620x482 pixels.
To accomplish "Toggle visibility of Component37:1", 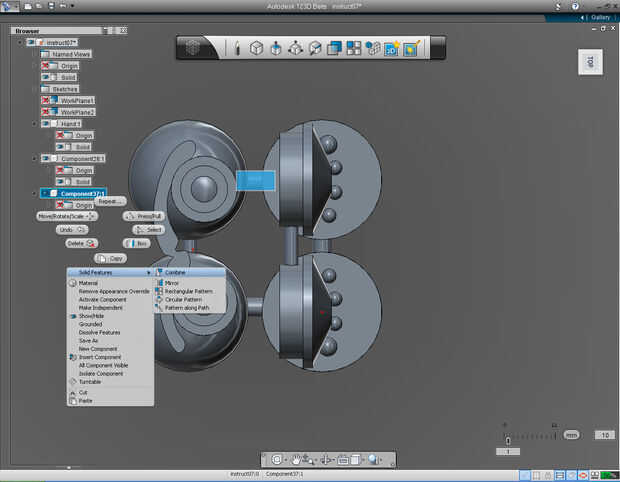I will pyautogui.click(x=45, y=193).
